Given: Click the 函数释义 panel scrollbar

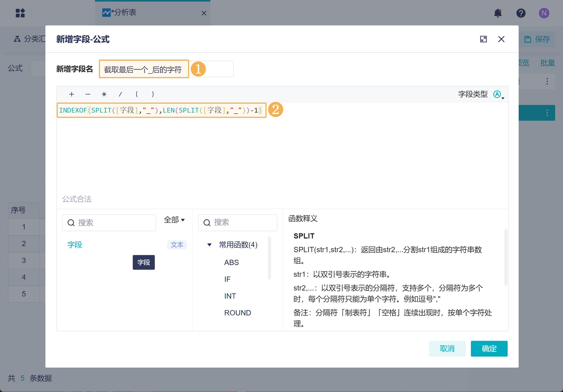Looking at the screenshot, I should click(x=506, y=257).
